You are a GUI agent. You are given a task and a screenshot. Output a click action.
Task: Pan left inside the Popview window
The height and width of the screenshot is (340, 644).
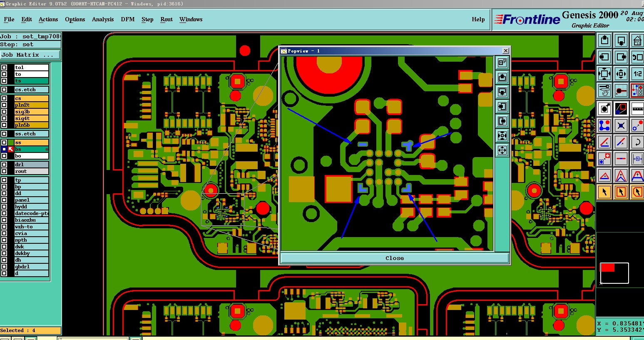point(502,106)
